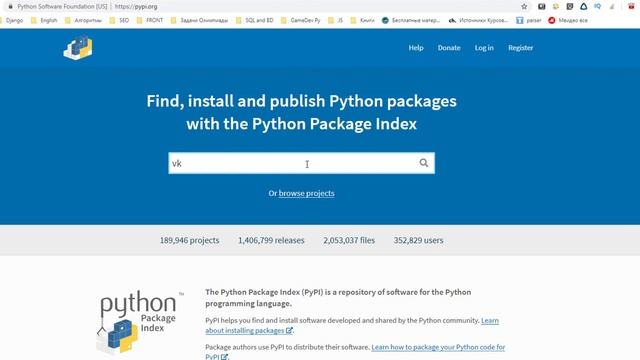Open the JS bookmarks folder

pos(336,20)
